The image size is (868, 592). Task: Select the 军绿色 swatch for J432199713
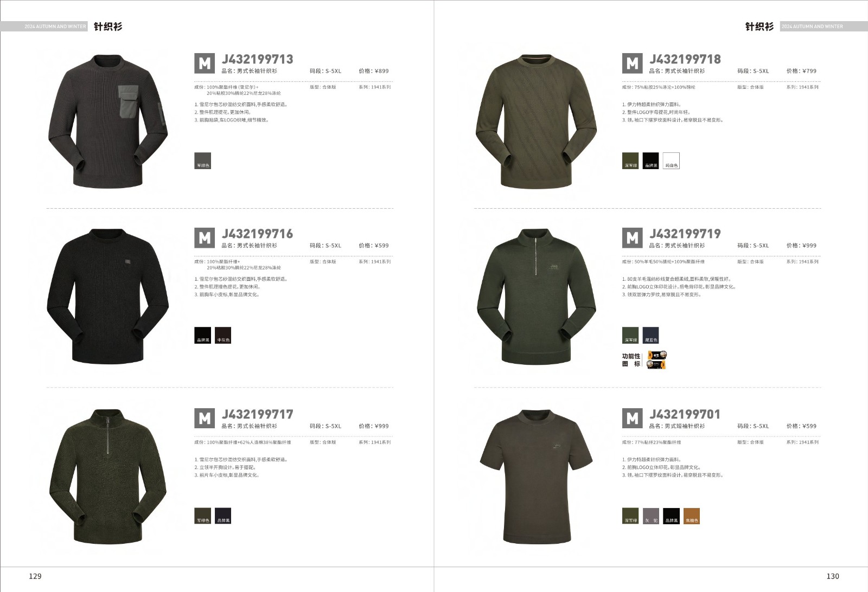click(202, 160)
